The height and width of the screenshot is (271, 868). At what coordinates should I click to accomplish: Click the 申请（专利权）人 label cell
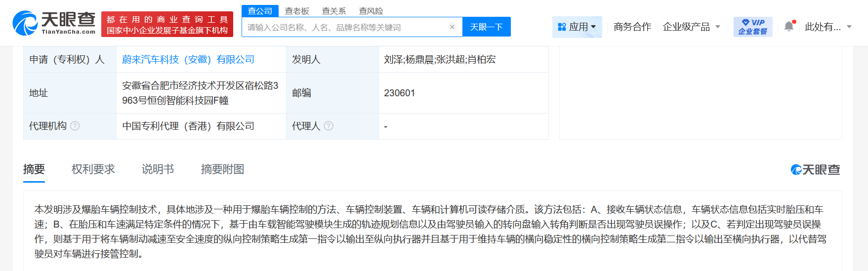[70, 59]
